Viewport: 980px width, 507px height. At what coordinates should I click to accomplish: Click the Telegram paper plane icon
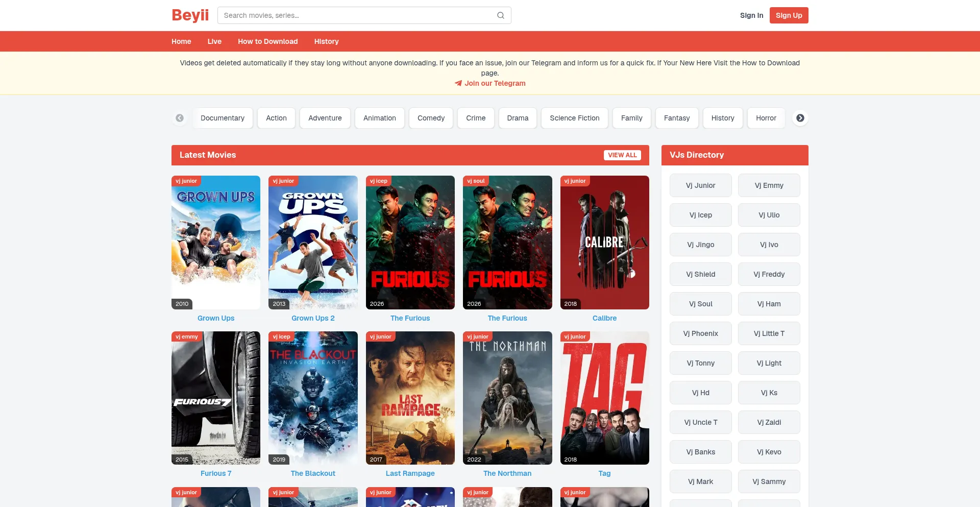[458, 83]
